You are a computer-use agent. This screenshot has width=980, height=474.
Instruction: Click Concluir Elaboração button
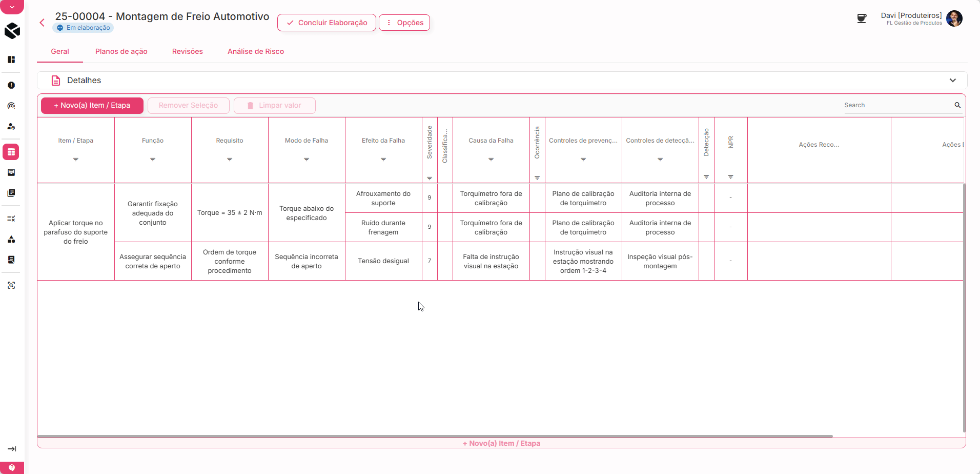click(x=326, y=23)
